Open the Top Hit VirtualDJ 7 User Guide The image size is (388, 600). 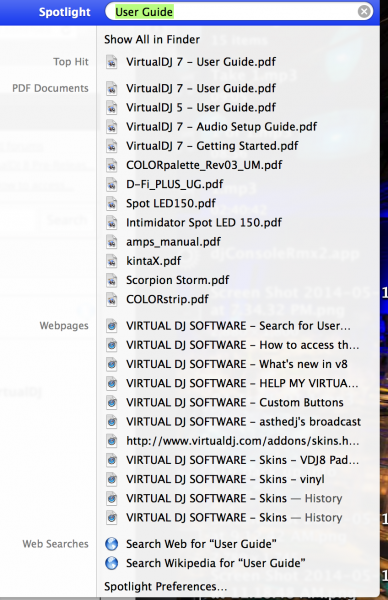tap(201, 62)
